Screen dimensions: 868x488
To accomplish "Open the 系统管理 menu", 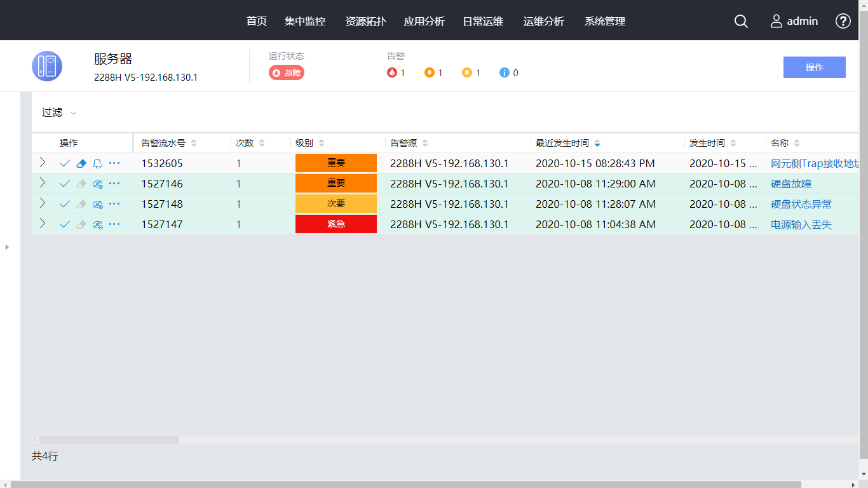I will 605,21.
